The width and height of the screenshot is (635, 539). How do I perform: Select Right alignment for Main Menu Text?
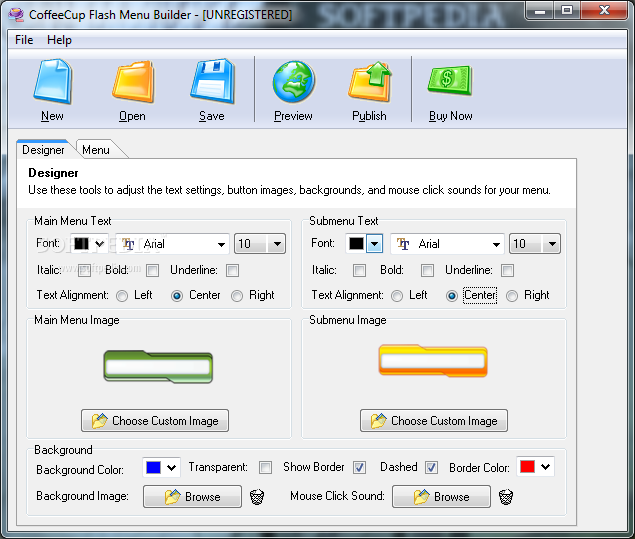(237, 296)
